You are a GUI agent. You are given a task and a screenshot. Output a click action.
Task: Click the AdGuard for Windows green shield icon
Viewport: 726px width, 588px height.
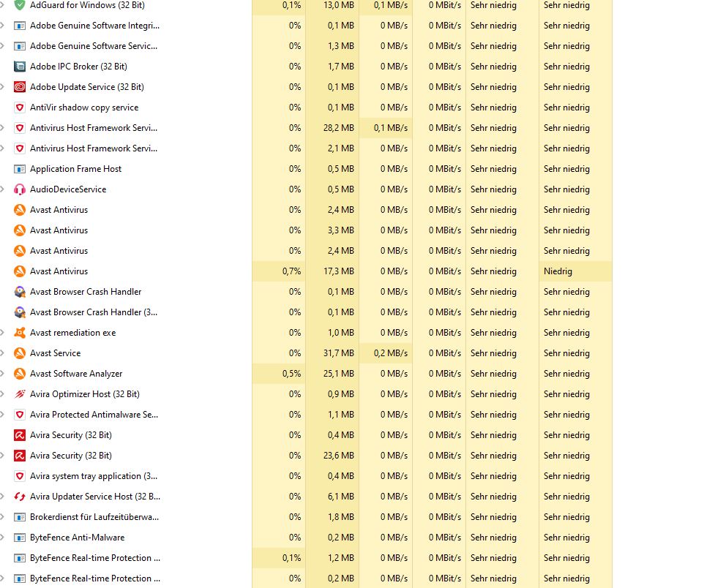pyautogui.click(x=20, y=5)
